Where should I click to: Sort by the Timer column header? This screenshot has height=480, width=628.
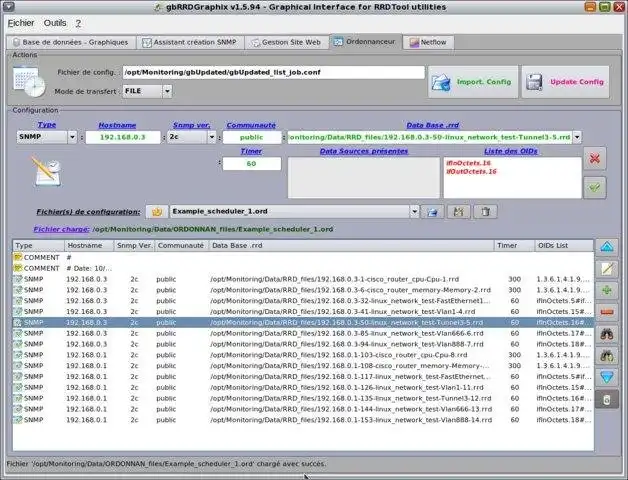click(514, 246)
